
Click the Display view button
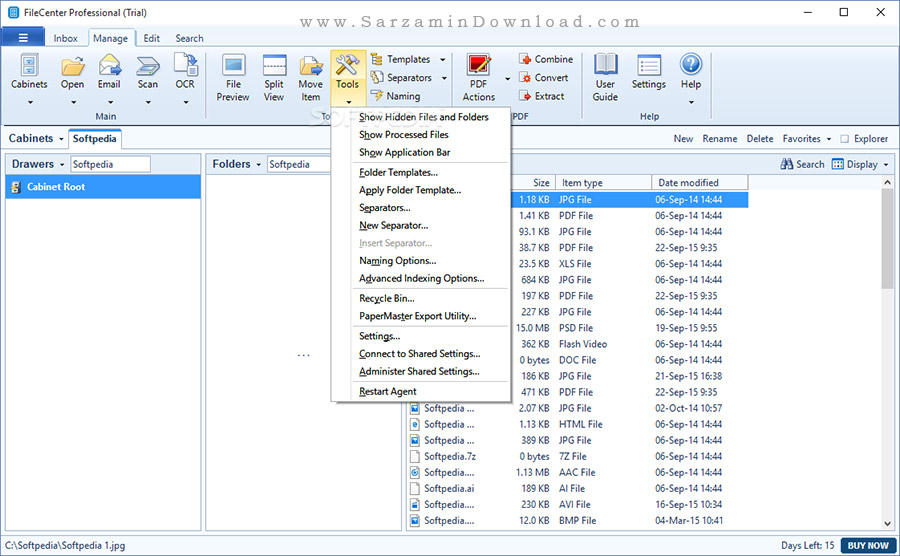(855, 164)
